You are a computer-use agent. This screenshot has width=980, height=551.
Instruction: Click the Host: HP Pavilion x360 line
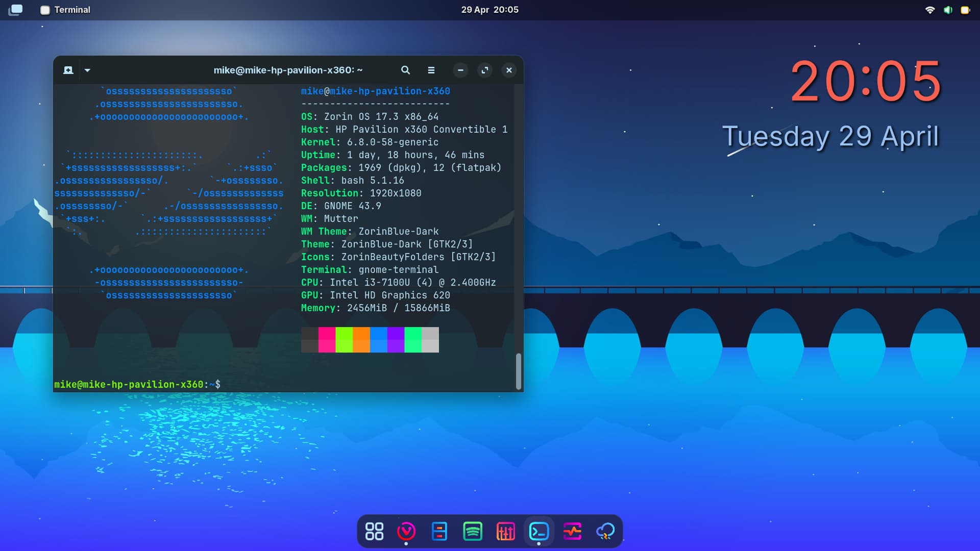pyautogui.click(x=404, y=130)
